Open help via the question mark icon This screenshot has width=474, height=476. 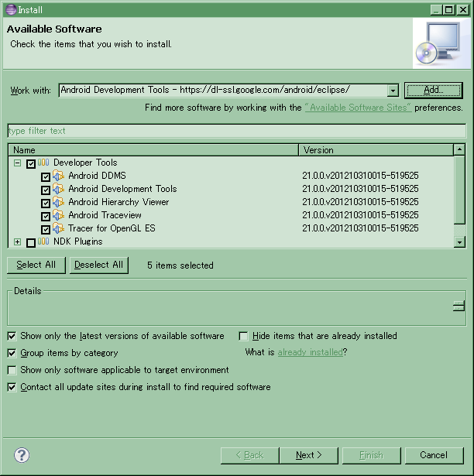pyautogui.click(x=22, y=455)
